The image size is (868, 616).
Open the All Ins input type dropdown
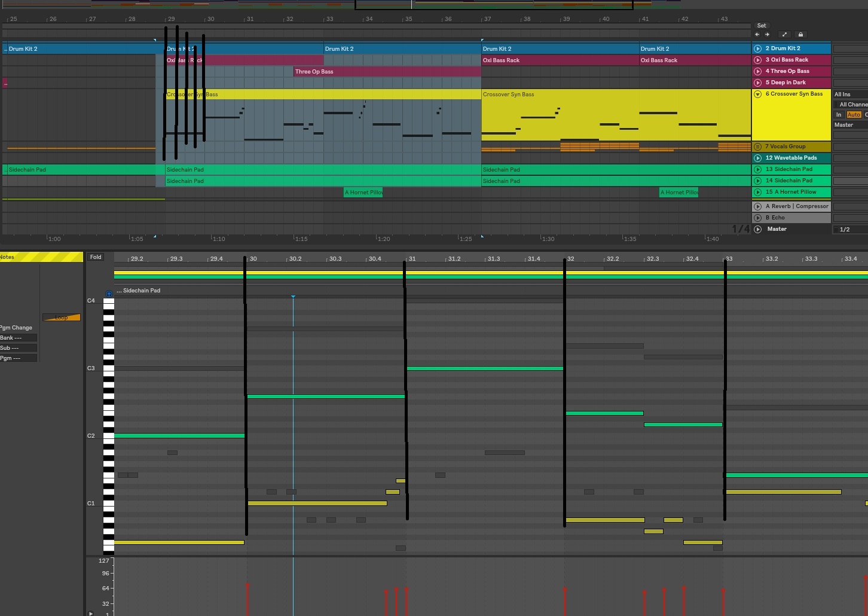(x=851, y=94)
